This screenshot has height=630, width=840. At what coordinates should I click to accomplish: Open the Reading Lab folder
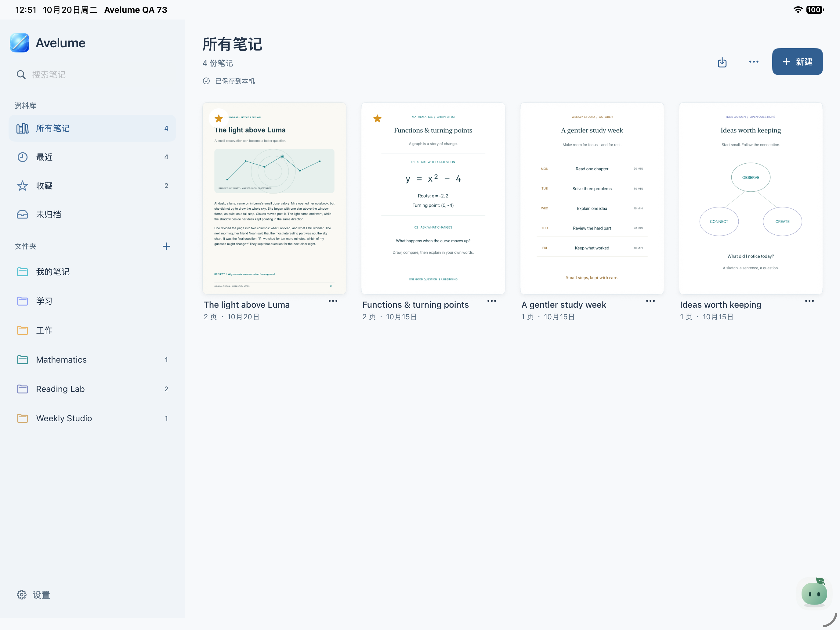pyautogui.click(x=92, y=389)
